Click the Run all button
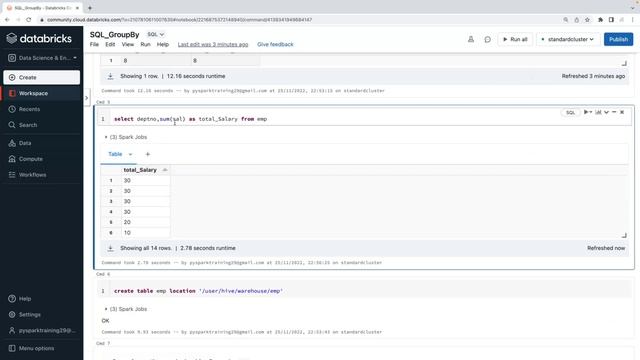The height and width of the screenshot is (360, 640). coord(515,39)
